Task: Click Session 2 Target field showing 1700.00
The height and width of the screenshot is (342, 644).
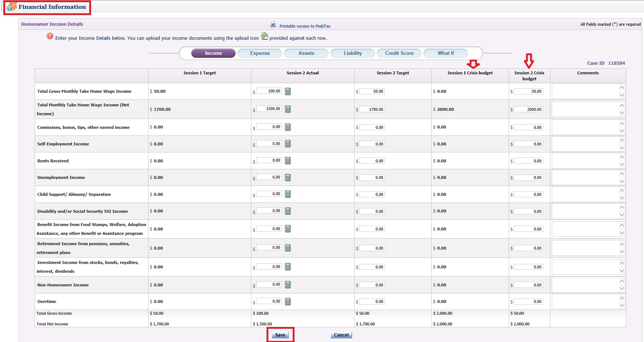Action: point(372,109)
